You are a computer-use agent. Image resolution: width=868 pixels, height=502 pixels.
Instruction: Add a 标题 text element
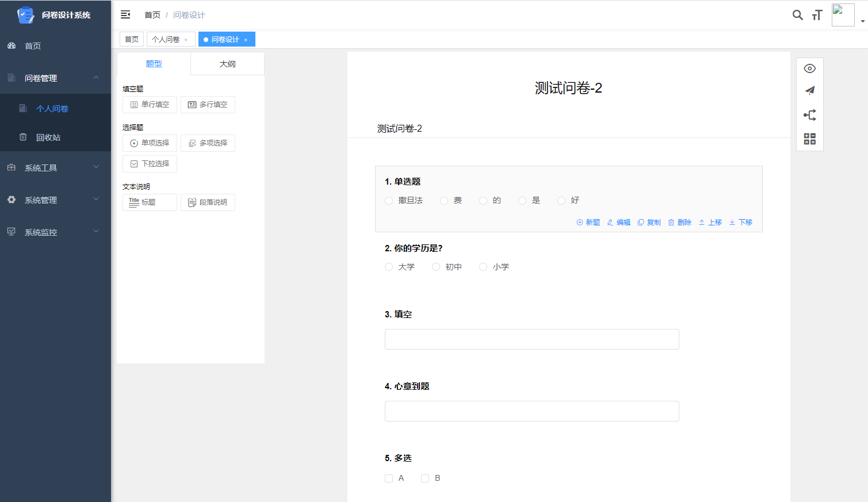point(150,202)
